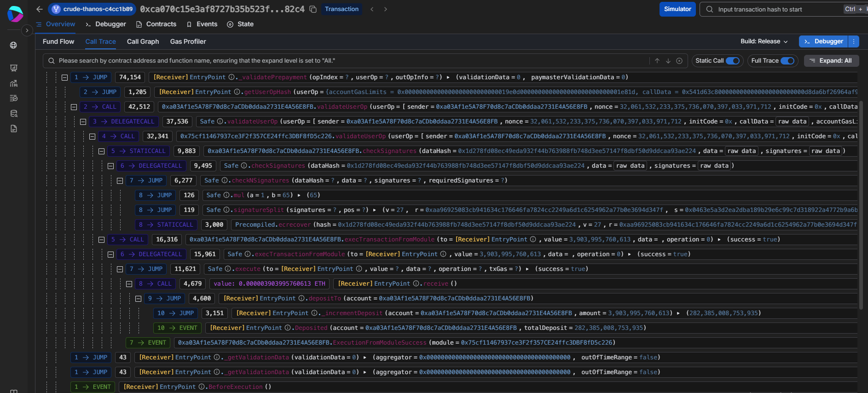Open the Contracts tab
This screenshot has width=868, height=393.
pos(156,24)
